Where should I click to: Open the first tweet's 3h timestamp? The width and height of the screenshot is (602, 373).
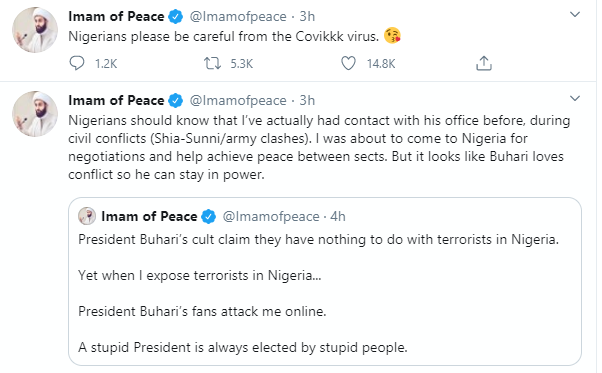(307, 17)
